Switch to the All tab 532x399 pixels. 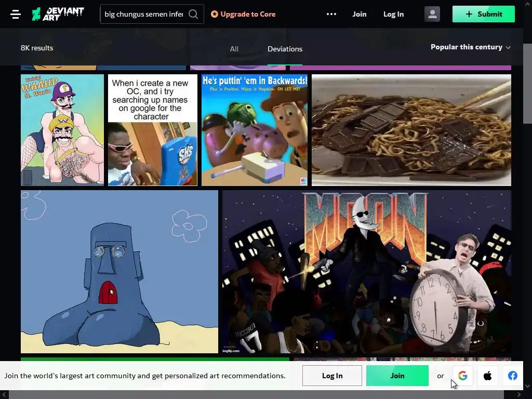234,49
